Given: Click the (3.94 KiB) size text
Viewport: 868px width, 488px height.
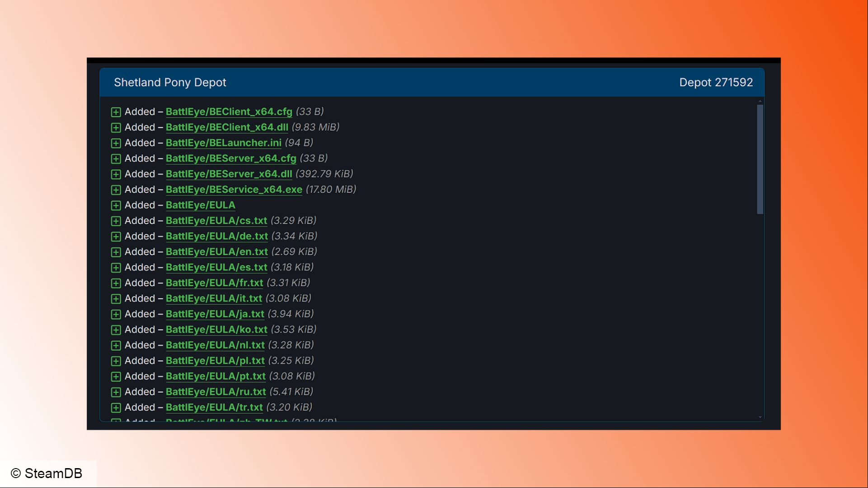Looking at the screenshot, I should click(x=291, y=314).
